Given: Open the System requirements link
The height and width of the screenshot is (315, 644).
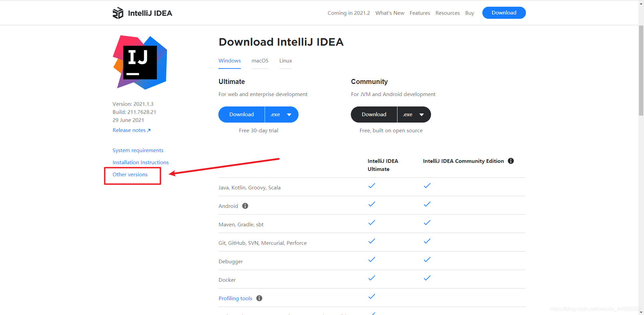Looking at the screenshot, I should (x=138, y=150).
